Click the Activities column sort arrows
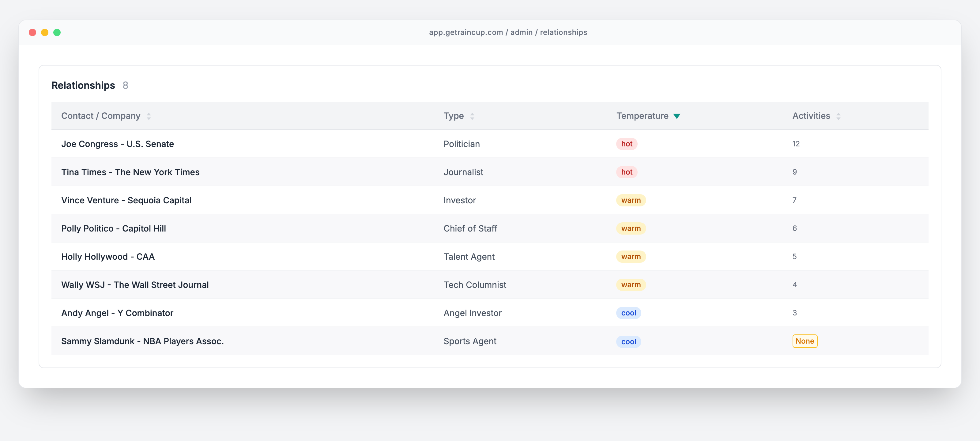The height and width of the screenshot is (441, 980). click(x=839, y=116)
